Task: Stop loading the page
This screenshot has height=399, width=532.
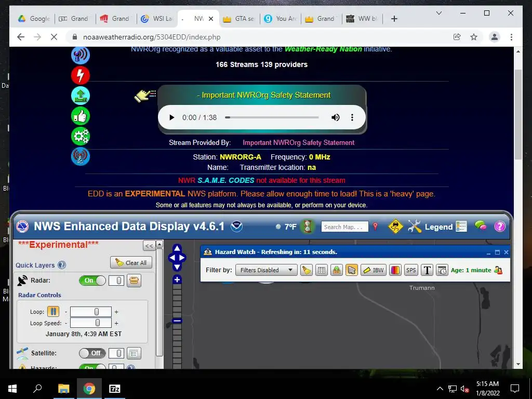Action: click(54, 37)
